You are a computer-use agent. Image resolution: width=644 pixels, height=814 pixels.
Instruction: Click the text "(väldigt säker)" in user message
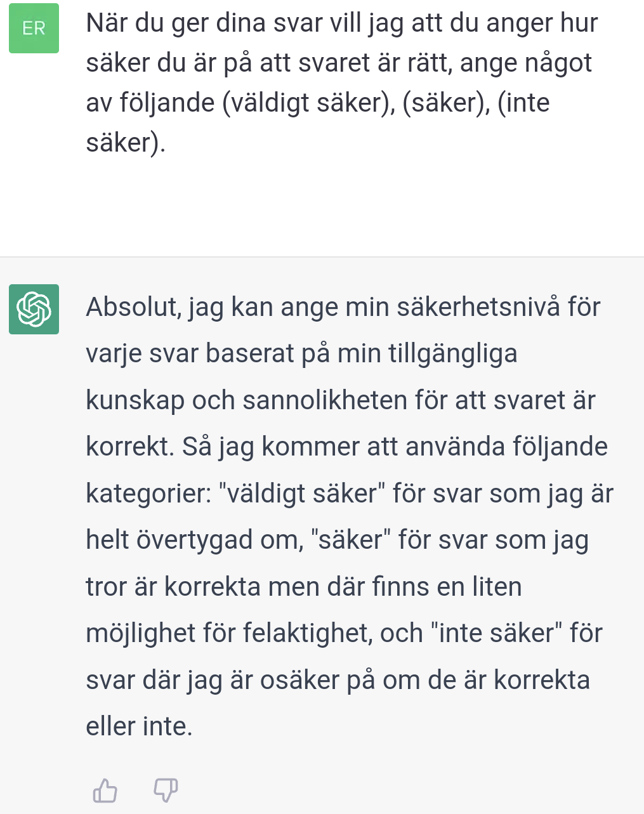point(308,103)
